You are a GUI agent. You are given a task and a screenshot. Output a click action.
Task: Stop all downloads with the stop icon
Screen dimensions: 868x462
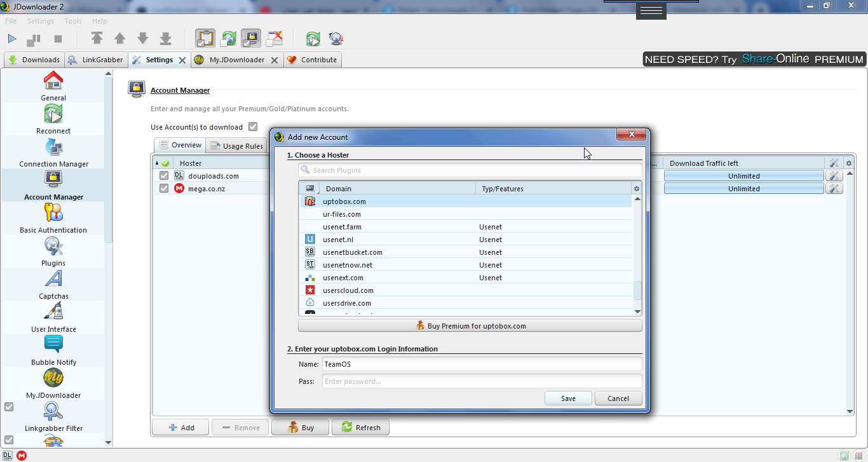[x=58, y=39]
